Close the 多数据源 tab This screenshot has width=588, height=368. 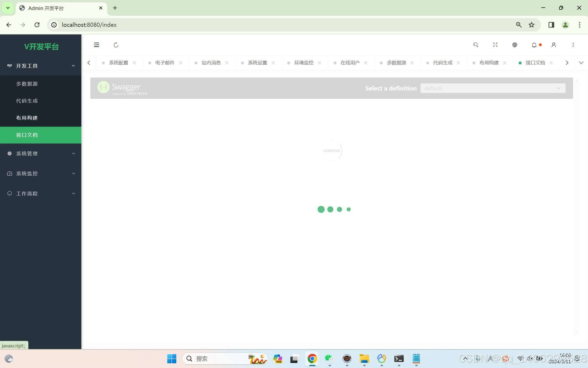(x=412, y=63)
